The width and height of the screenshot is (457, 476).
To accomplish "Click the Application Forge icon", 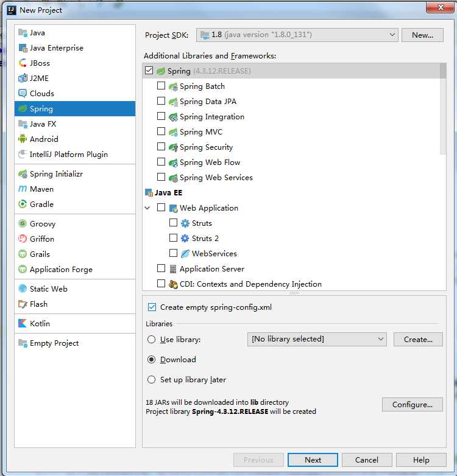I will pos(23,269).
